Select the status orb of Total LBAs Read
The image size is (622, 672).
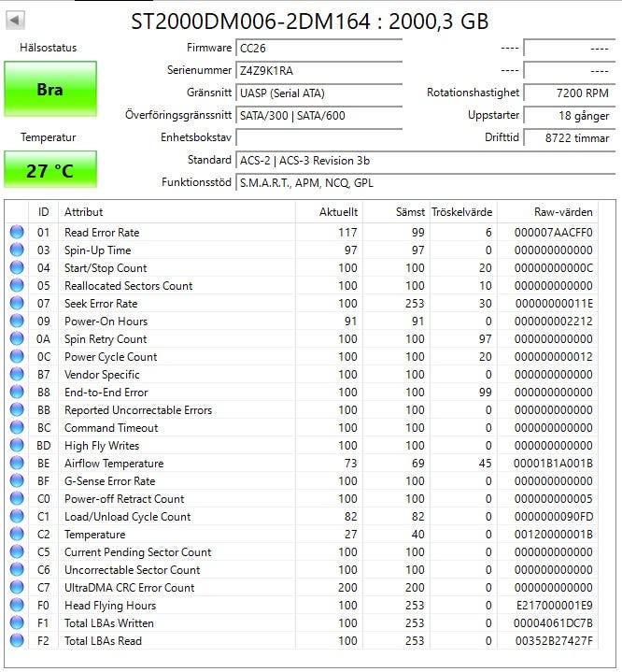[x=17, y=641]
